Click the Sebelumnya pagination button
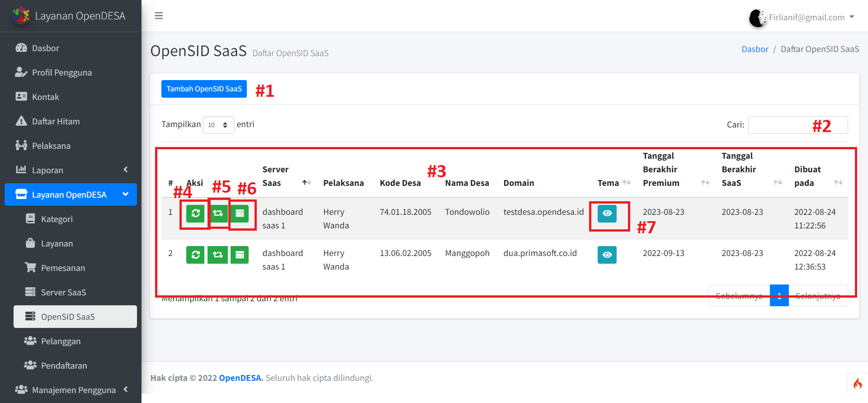Image resolution: width=868 pixels, height=403 pixels. click(x=739, y=296)
